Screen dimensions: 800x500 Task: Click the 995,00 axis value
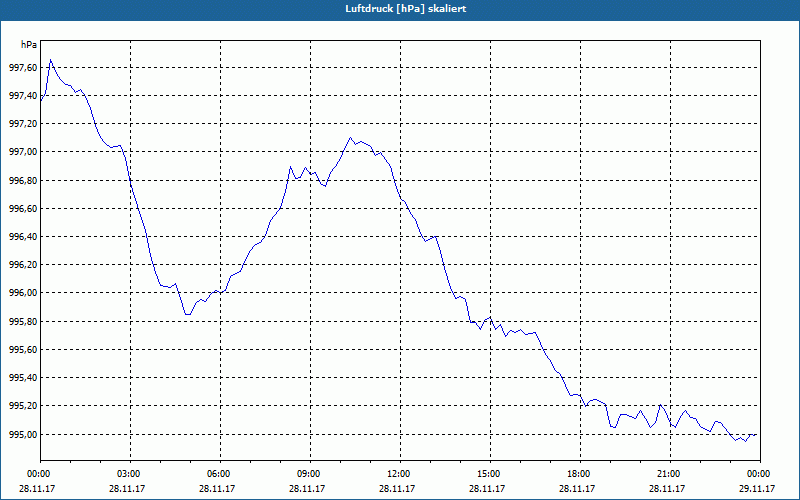pos(23,434)
